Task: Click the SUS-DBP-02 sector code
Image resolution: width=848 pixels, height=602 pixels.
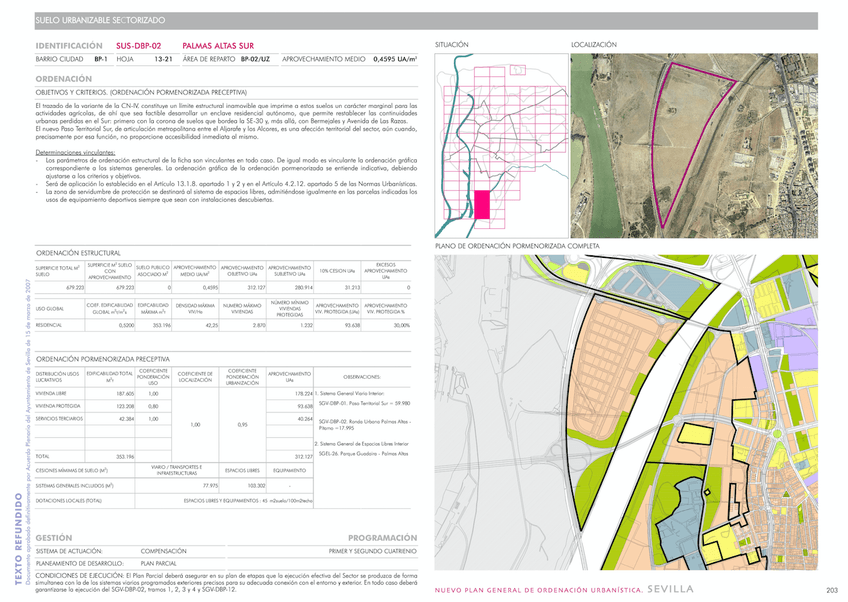Action: (138, 46)
